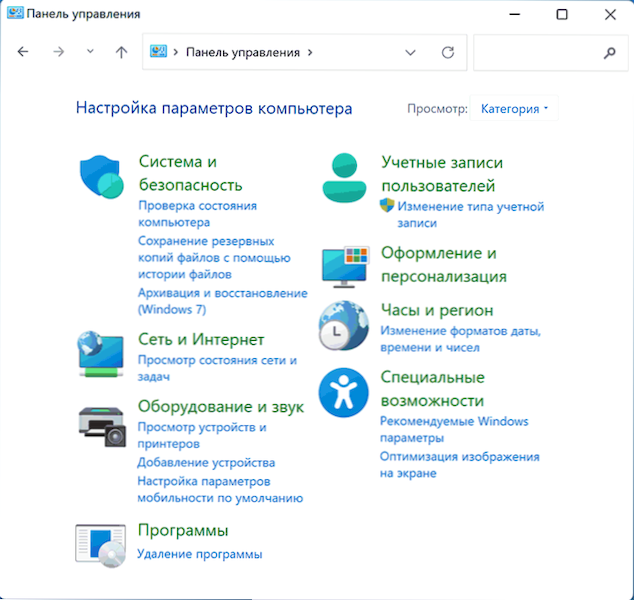Click the Настройка параметров компьютера heading
The width and height of the screenshot is (634, 600).
coord(214,108)
